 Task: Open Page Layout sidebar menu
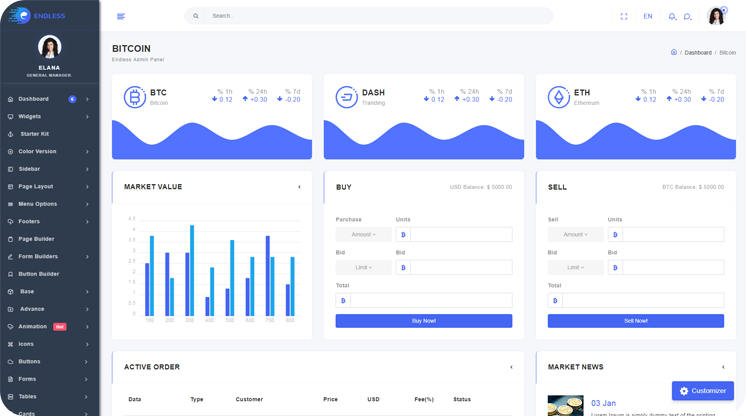point(48,187)
